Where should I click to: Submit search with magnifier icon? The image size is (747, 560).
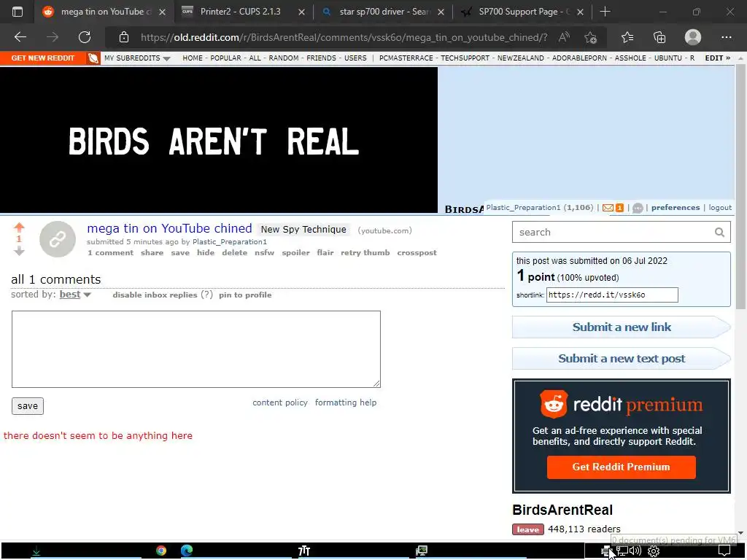[719, 233]
